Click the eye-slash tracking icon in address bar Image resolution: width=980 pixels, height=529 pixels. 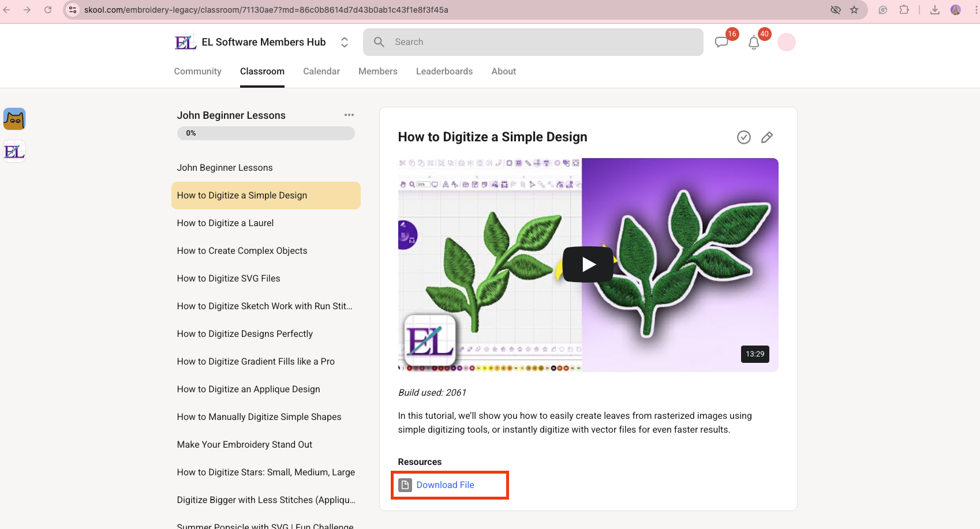(835, 10)
